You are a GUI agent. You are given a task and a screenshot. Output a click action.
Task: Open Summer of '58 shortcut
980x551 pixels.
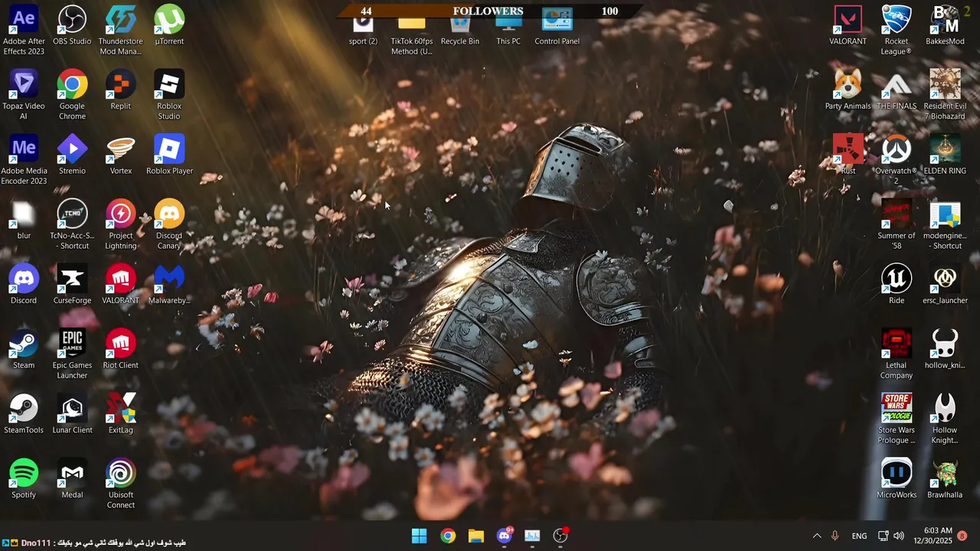pos(897,226)
